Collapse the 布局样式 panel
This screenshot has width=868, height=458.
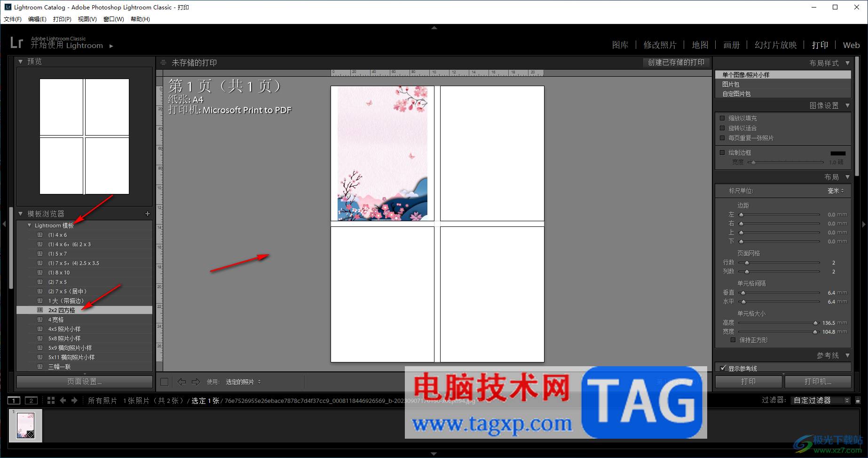847,63
